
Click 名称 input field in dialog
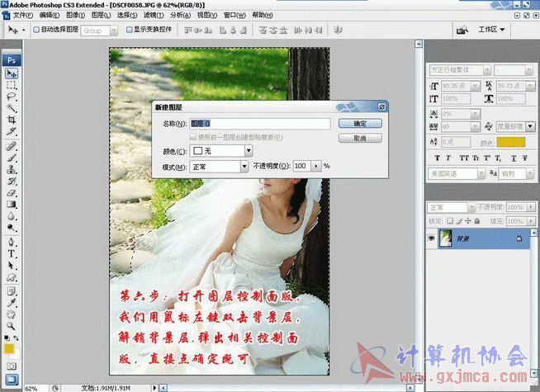[x=260, y=123]
